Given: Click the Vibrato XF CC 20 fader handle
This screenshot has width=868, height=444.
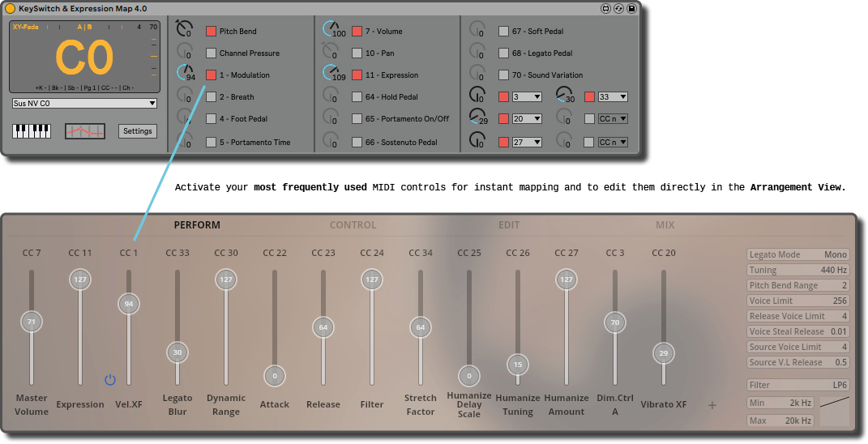Looking at the screenshot, I should [664, 353].
